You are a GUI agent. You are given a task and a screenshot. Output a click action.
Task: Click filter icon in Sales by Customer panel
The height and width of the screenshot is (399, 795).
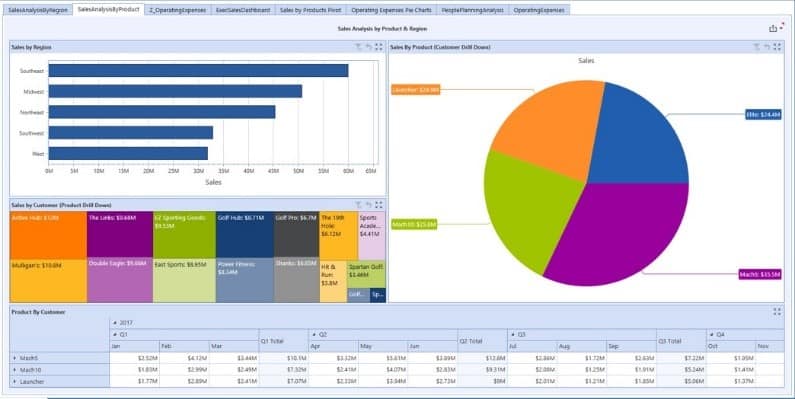358,205
